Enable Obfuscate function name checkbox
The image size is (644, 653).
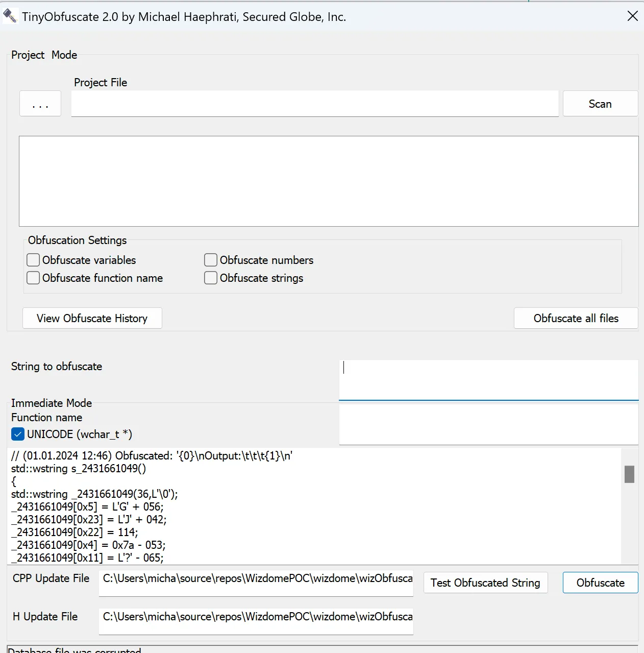[33, 278]
